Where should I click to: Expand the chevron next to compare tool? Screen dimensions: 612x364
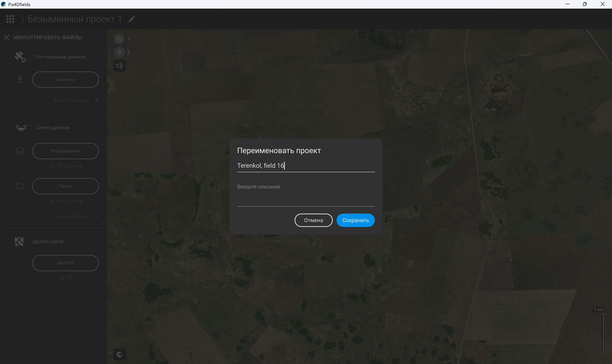pos(129,39)
